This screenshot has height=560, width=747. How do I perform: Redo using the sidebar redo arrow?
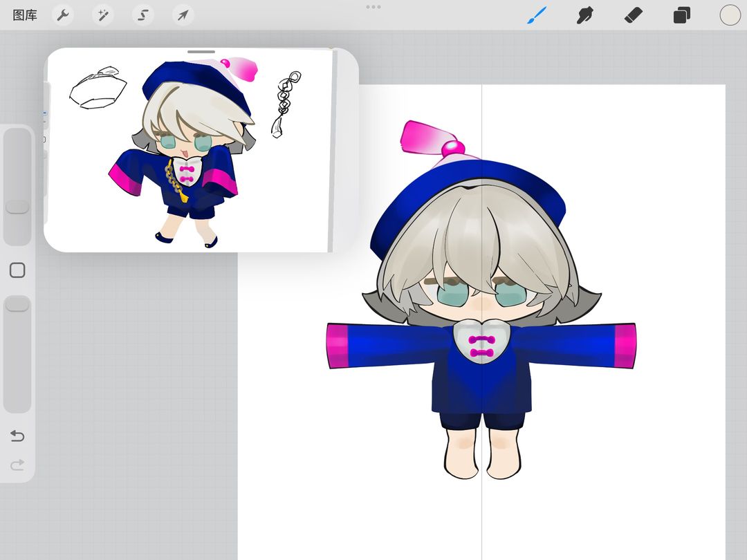(17, 465)
